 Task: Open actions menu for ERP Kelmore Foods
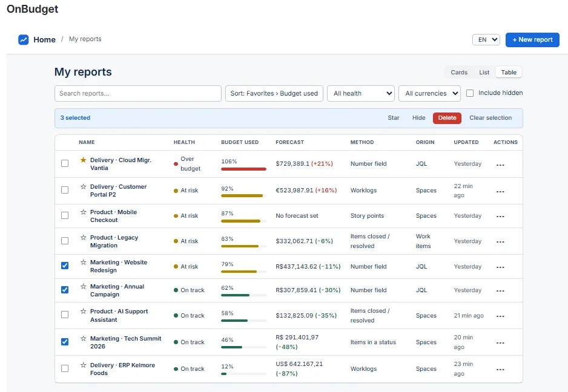point(500,370)
